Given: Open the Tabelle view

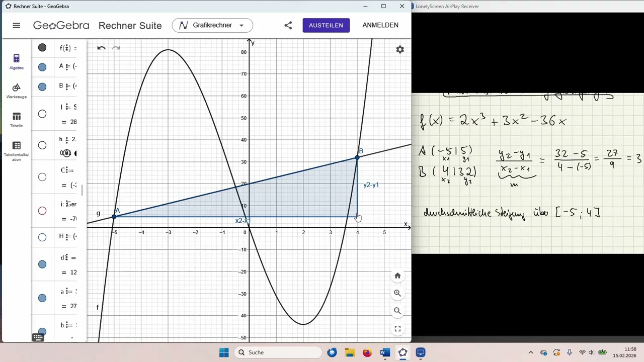Looking at the screenshot, I should [17, 120].
